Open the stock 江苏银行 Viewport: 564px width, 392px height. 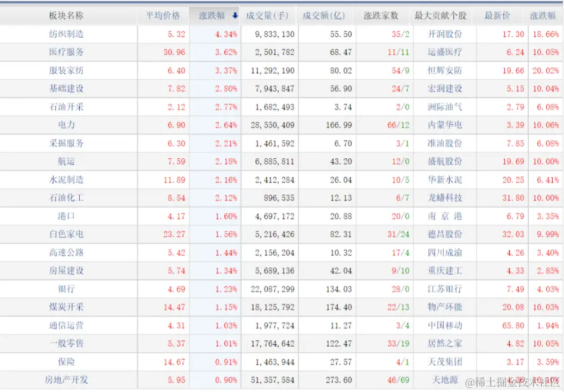coord(444,289)
